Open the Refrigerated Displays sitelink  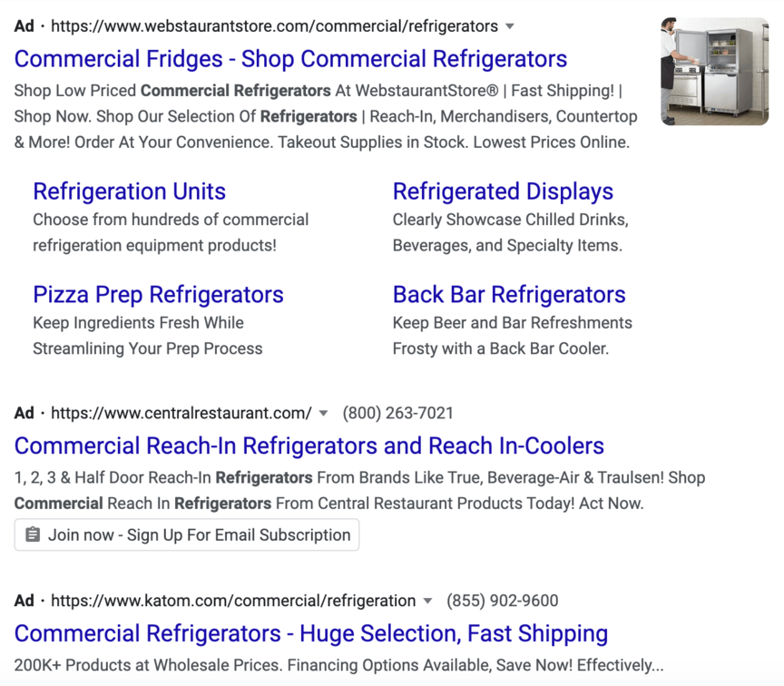pyautogui.click(x=503, y=191)
